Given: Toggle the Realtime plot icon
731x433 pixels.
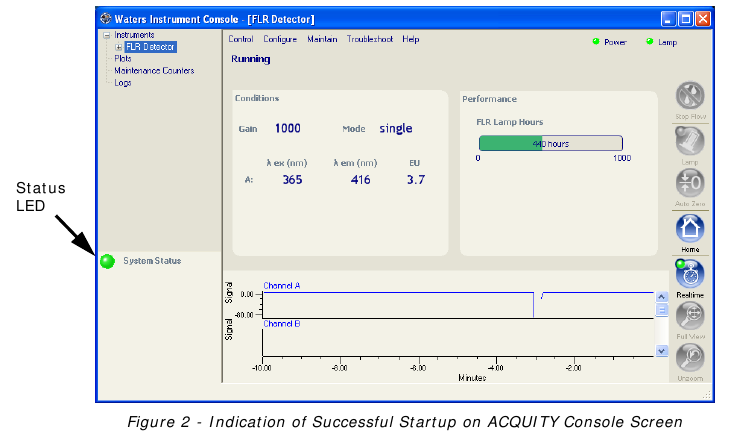Looking at the screenshot, I should 690,274.
